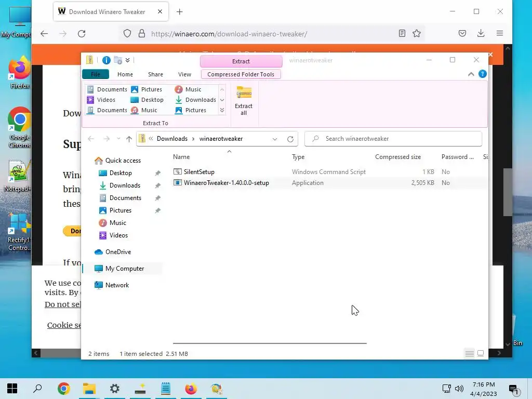Choose Desktop in Extract To gallery
The height and width of the screenshot is (399, 532).
pos(147,100)
